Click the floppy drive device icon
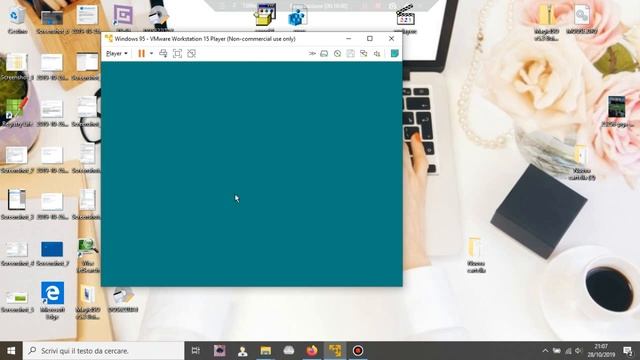640x360 pixels. click(x=351, y=53)
